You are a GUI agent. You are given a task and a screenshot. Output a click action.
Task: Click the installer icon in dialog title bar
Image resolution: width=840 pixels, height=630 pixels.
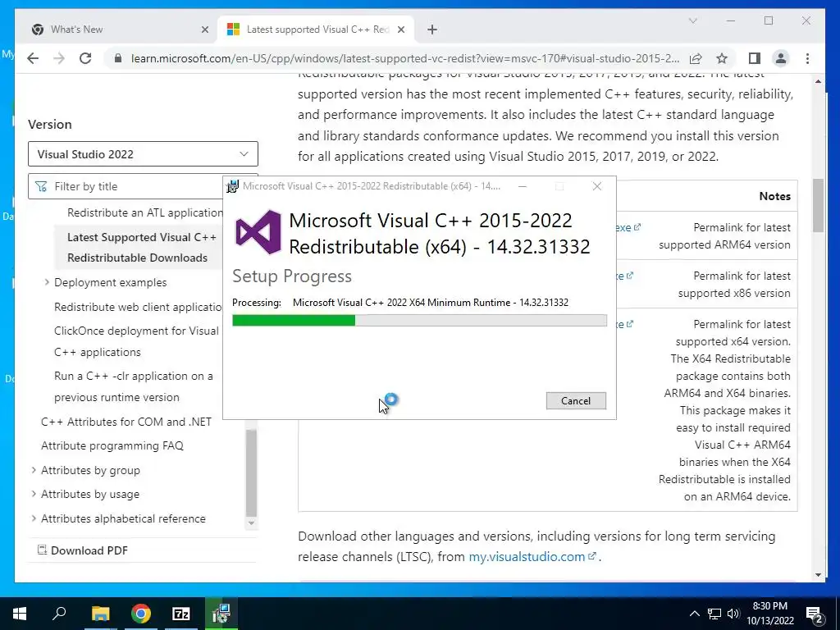[232, 186]
